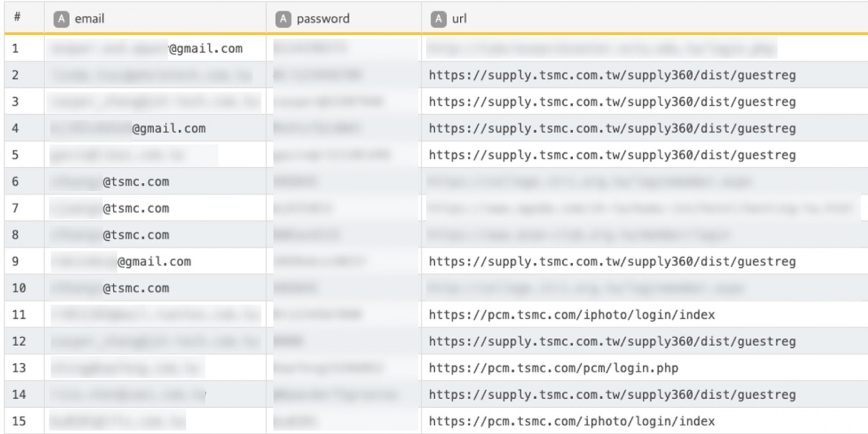Click the pcm login.php URL in row 13
Viewport: 868px width, 434px height.
point(553,368)
